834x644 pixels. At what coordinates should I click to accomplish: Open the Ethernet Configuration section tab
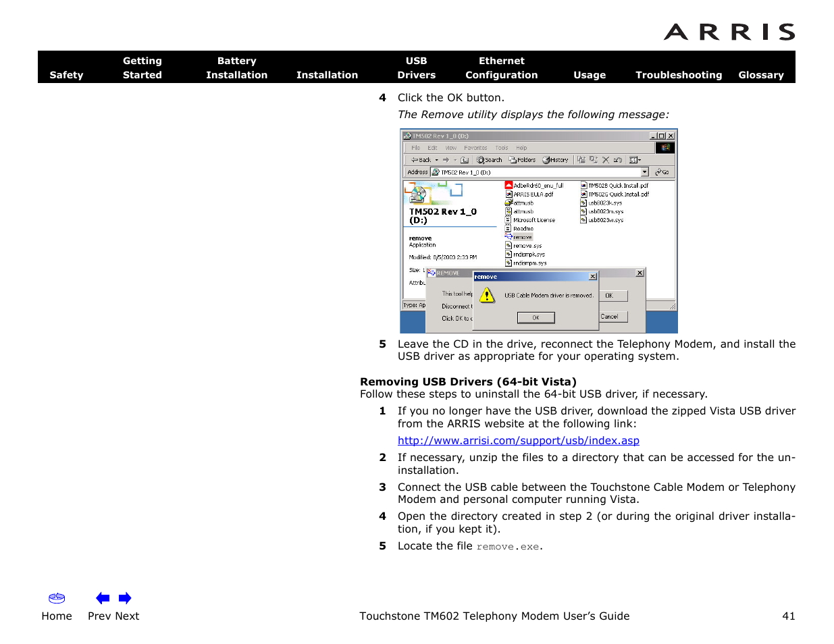pos(501,68)
